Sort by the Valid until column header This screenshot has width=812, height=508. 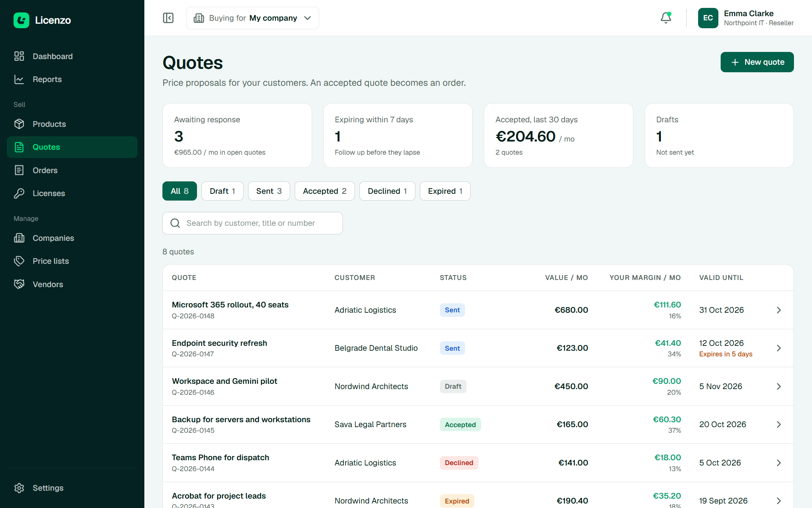tap(721, 278)
